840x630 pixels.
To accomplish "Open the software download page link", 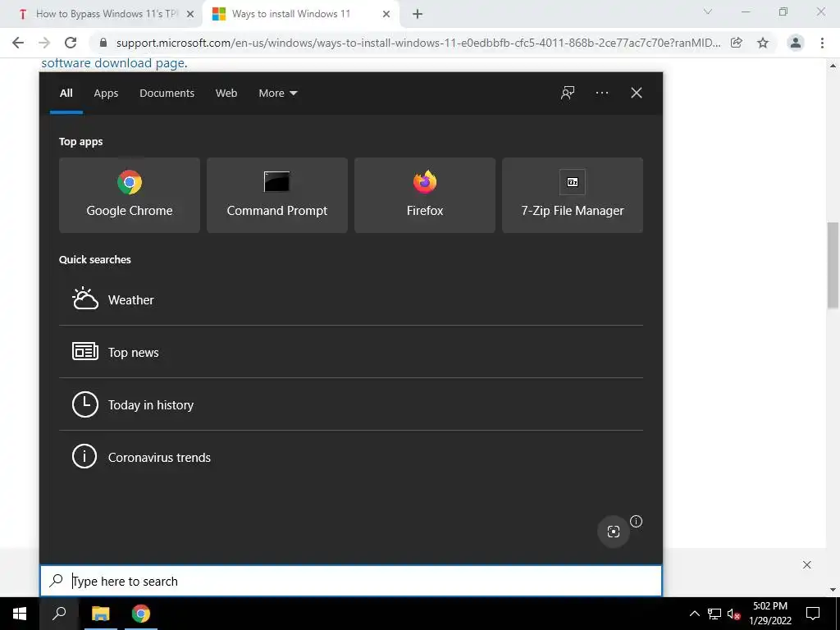I will (113, 63).
